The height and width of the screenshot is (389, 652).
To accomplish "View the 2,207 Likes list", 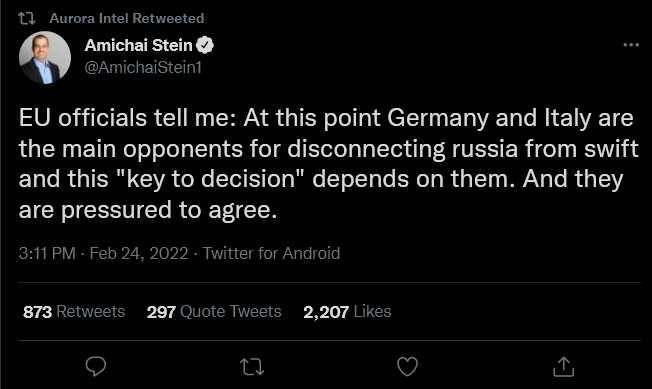I will click(347, 311).
